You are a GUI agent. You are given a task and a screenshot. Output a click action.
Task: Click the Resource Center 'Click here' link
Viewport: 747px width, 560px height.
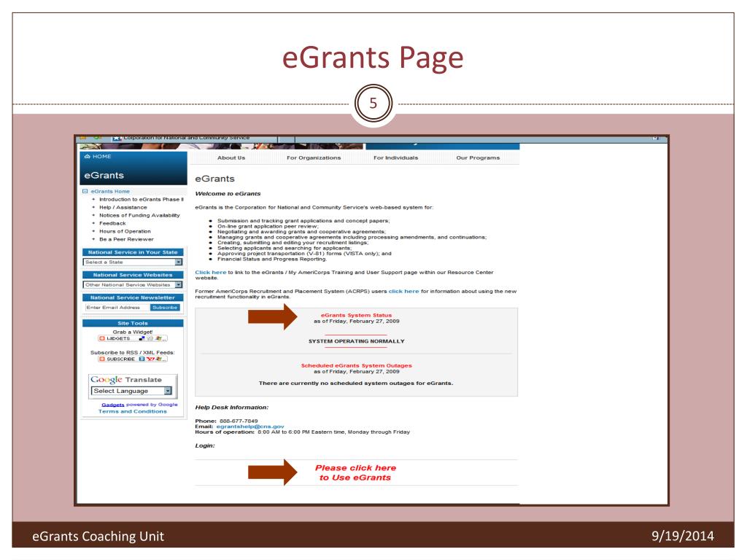coord(211,273)
